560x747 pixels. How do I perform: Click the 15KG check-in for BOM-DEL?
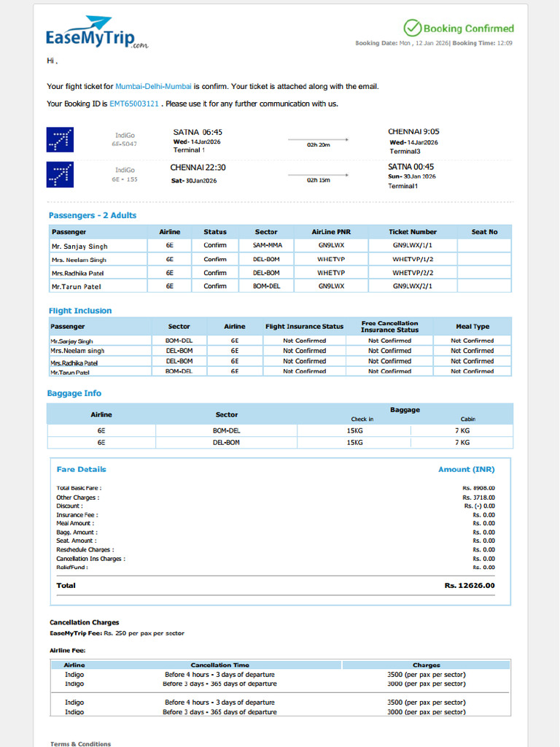click(x=355, y=430)
